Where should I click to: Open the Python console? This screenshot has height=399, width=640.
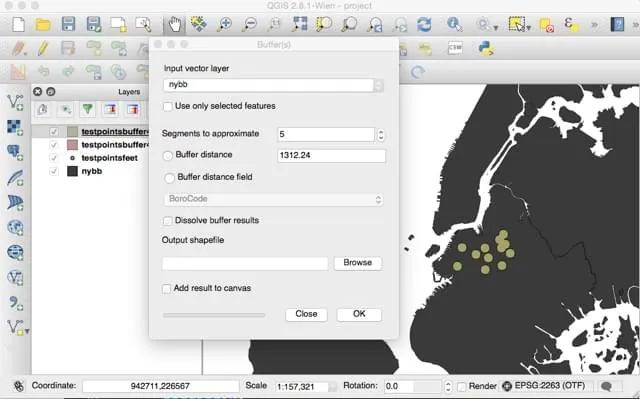pos(486,49)
